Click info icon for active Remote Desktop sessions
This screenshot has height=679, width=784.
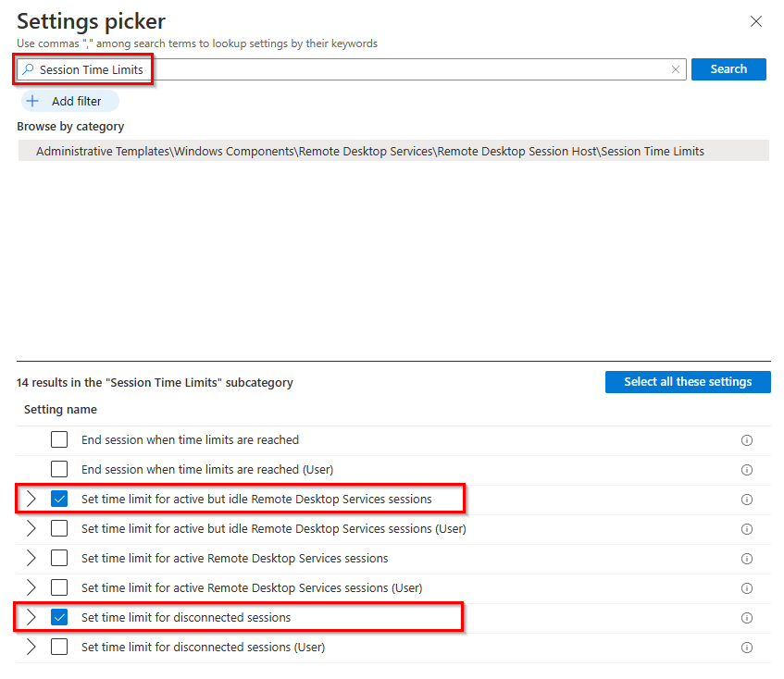click(747, 559)
